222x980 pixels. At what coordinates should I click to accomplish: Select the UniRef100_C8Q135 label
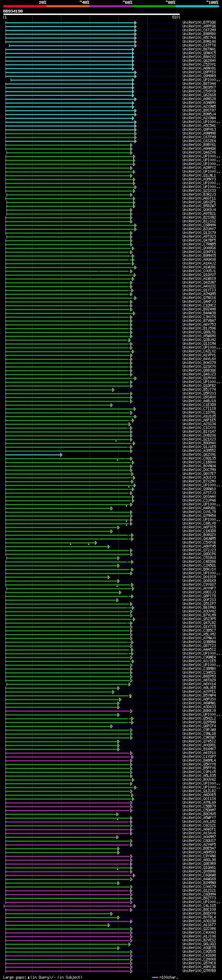click(x=199, y=458)
